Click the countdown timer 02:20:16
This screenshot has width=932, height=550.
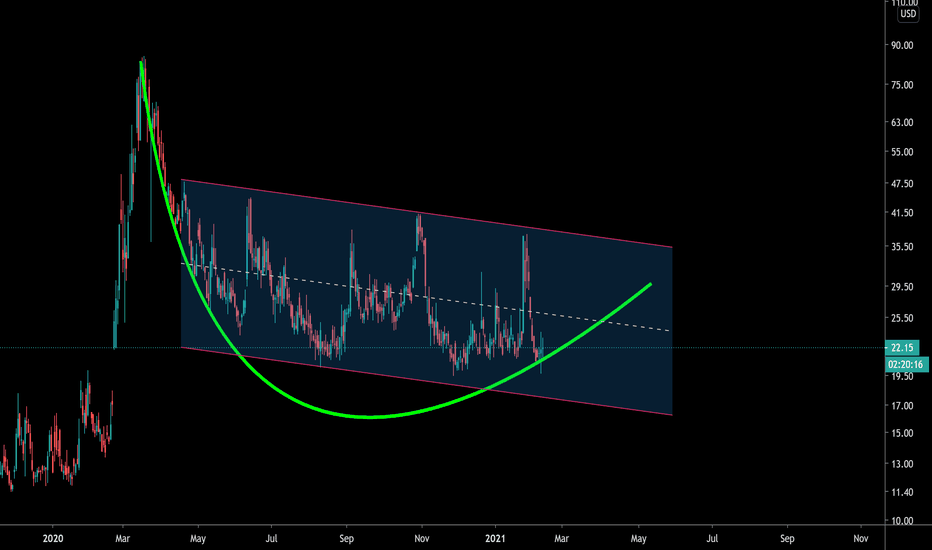(x=906, y=364)
